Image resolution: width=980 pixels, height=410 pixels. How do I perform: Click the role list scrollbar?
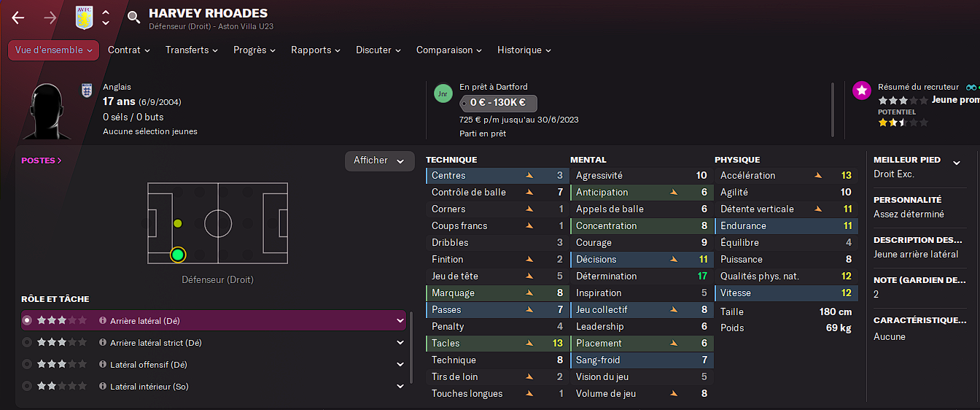pyautogui.click(x=412, y=347)
